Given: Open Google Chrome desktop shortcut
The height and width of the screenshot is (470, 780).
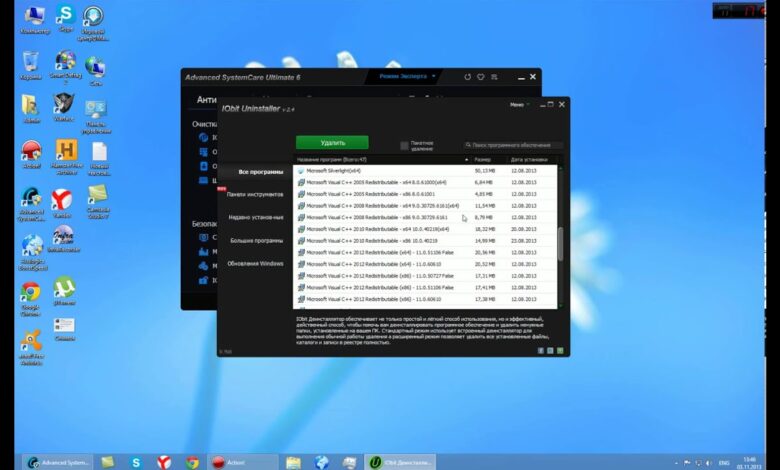Looking at the screenshot, I should (x=31, y=293).
